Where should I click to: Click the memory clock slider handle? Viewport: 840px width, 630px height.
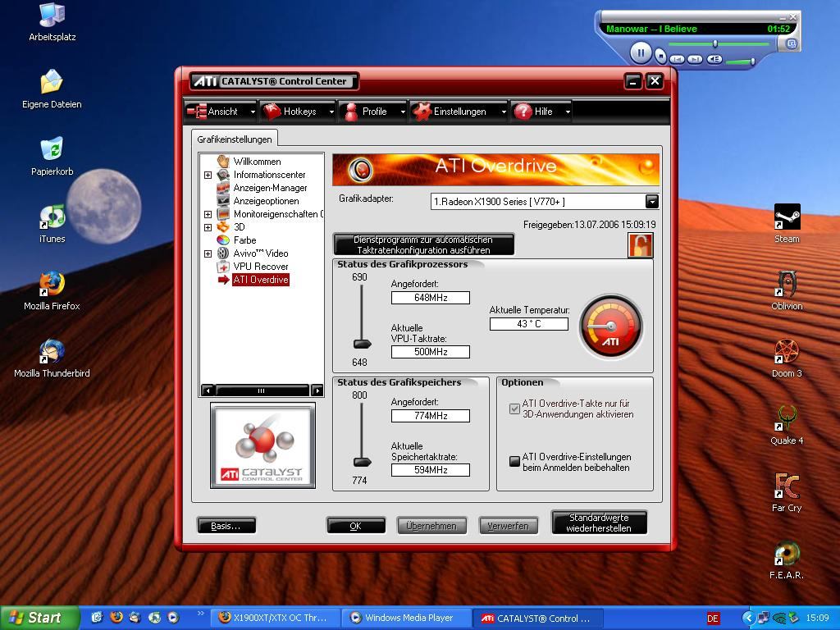pos(362,462)
